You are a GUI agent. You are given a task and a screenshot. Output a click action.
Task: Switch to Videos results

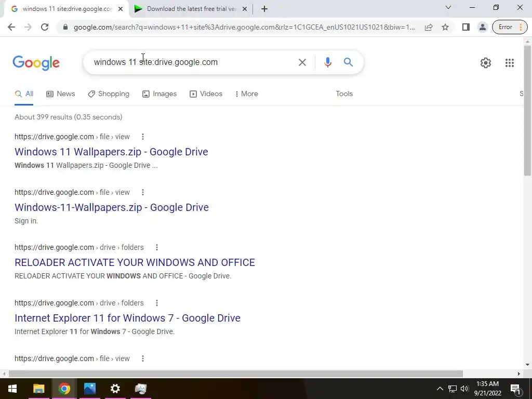point(206,94)
